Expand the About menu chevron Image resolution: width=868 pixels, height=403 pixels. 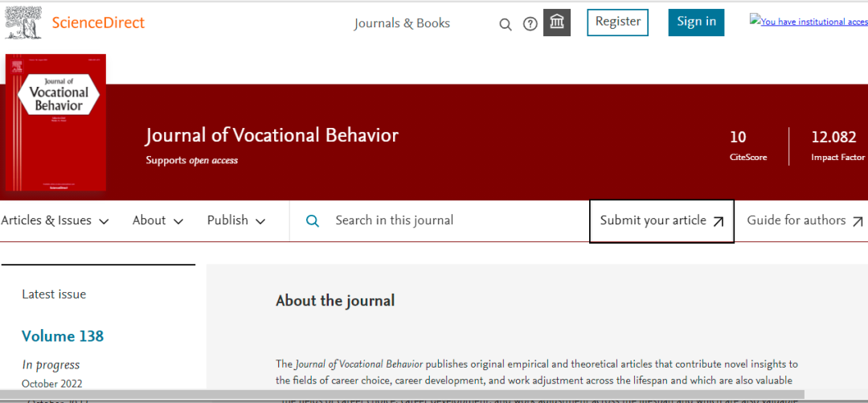178,221
